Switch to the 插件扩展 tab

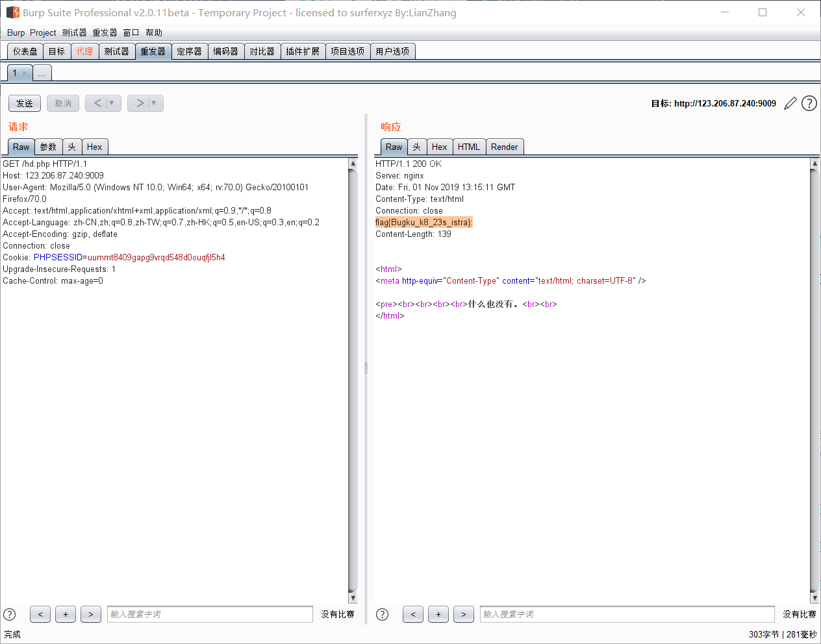[x=303, y=51]
